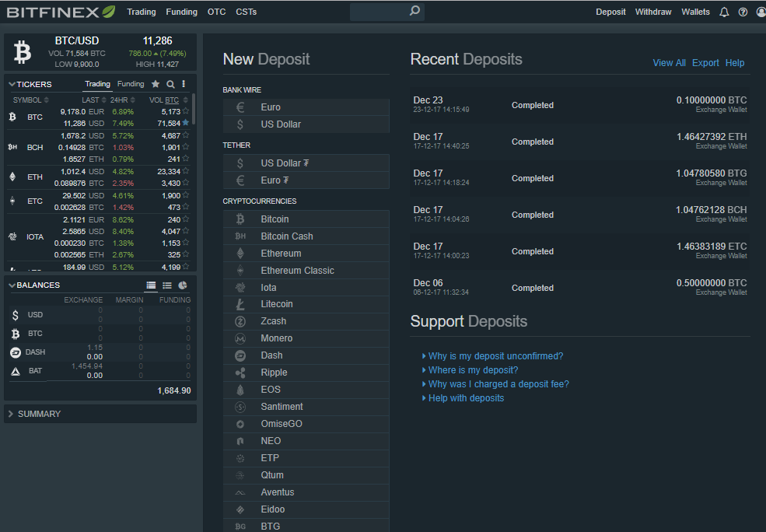
Task: Toggle favorite star for ETH USD ticker
Action: point(186,171)
